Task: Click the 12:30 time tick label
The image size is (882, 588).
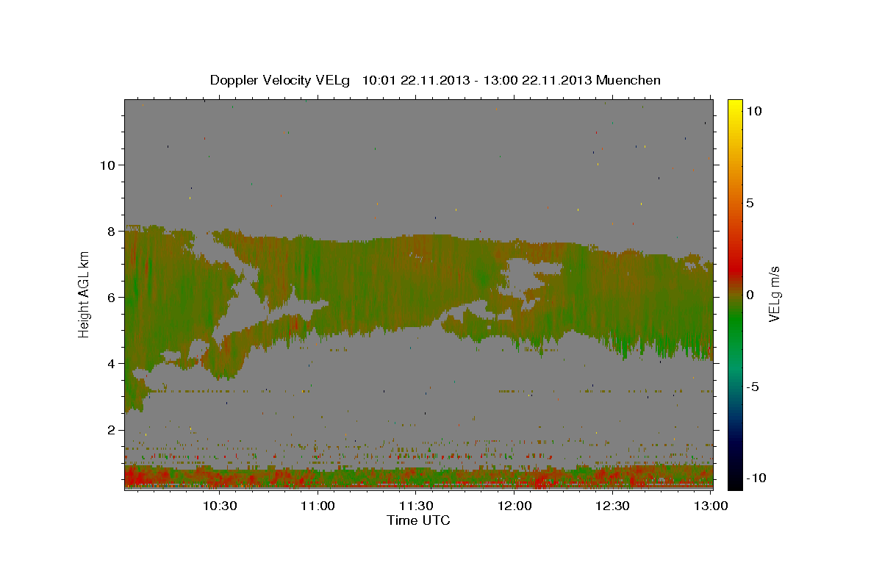Action: coord(612,506)
